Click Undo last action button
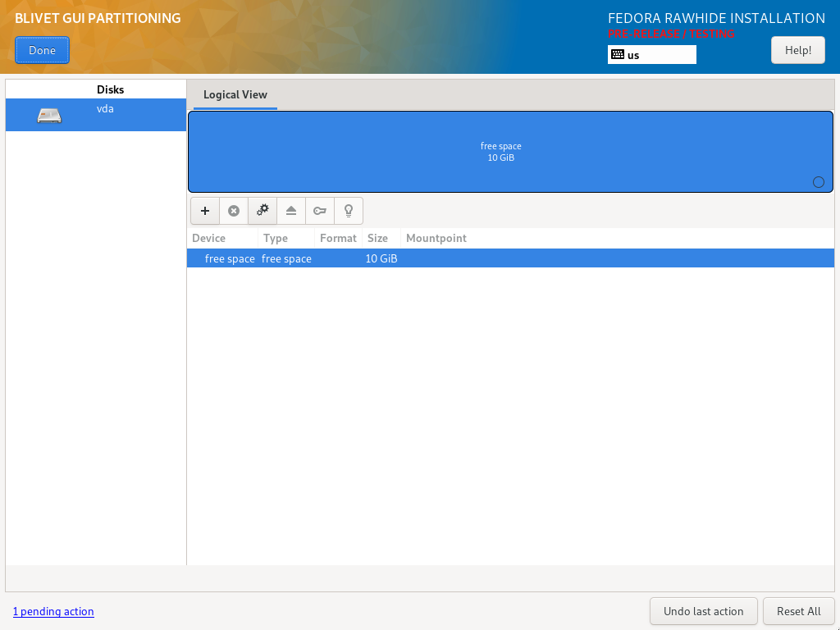Image resolution: width=840 pixels, height=630 pixels. click(x=703, y=611)
